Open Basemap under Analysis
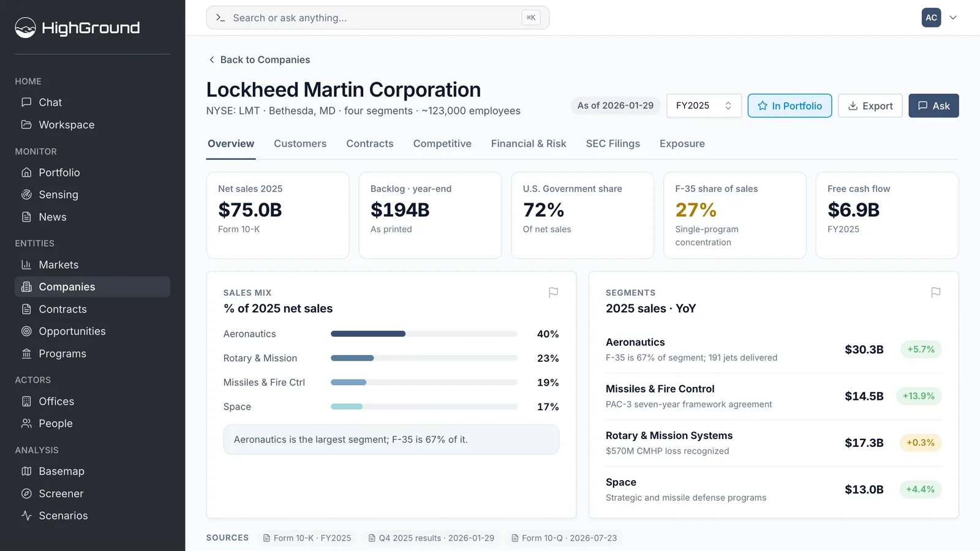The image size is (980, 551). point(92,471)
